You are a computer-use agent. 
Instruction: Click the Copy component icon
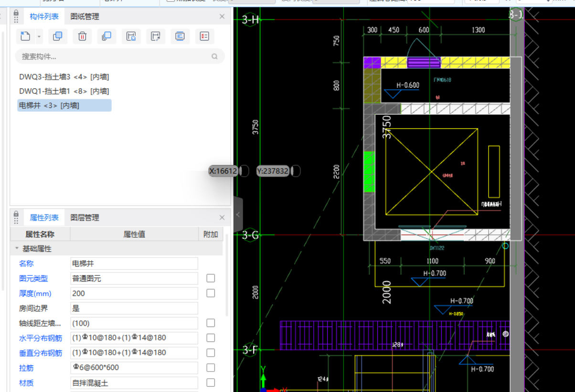point(58,36)
